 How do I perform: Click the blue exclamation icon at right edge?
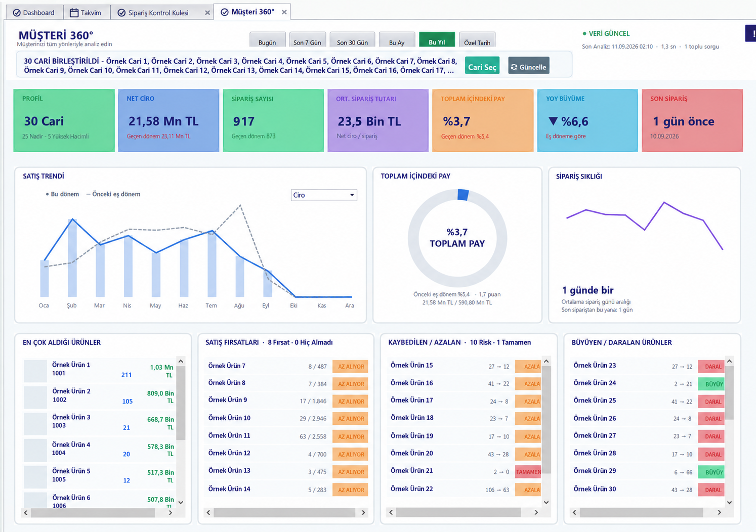click(751, 33)
